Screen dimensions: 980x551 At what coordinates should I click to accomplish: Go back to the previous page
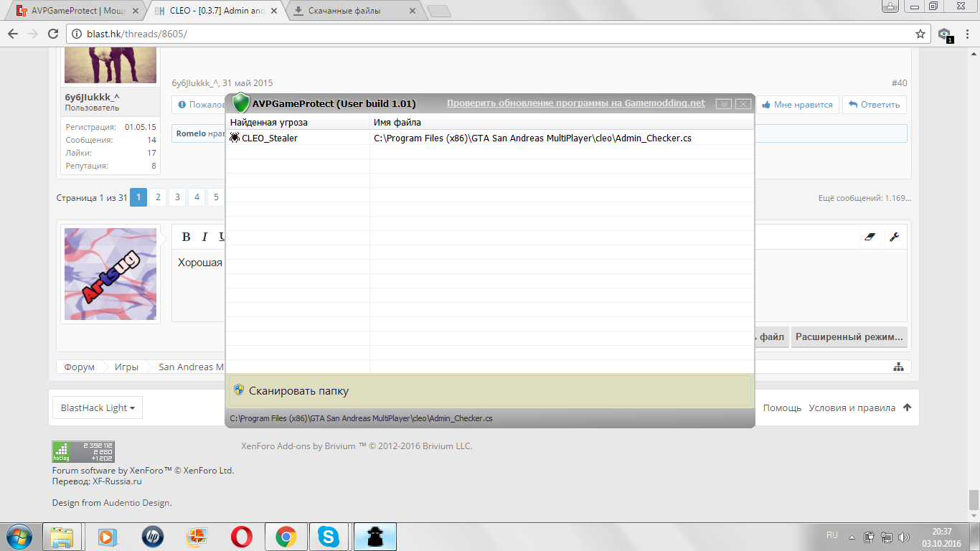[x=13, y=34]
